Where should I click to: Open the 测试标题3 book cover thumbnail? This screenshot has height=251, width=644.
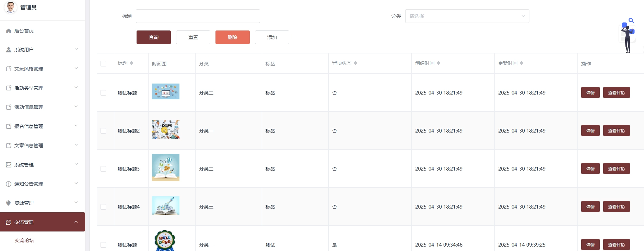[x=166, y=167]
